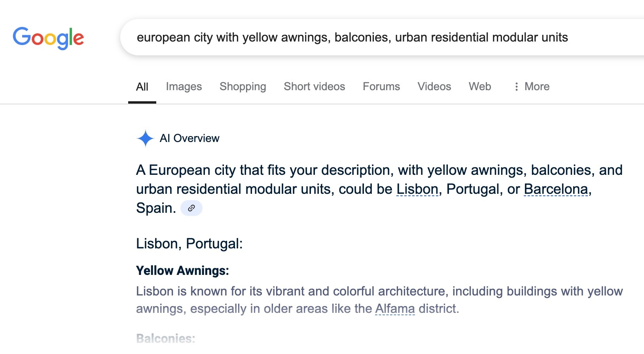Click into the search query field
This screenshot has height=354, width=644.
pyautogui.click(x=382, y=37)
